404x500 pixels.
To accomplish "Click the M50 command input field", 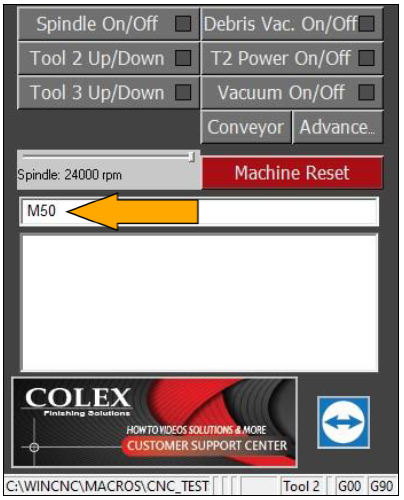I will tap(199, 212).
